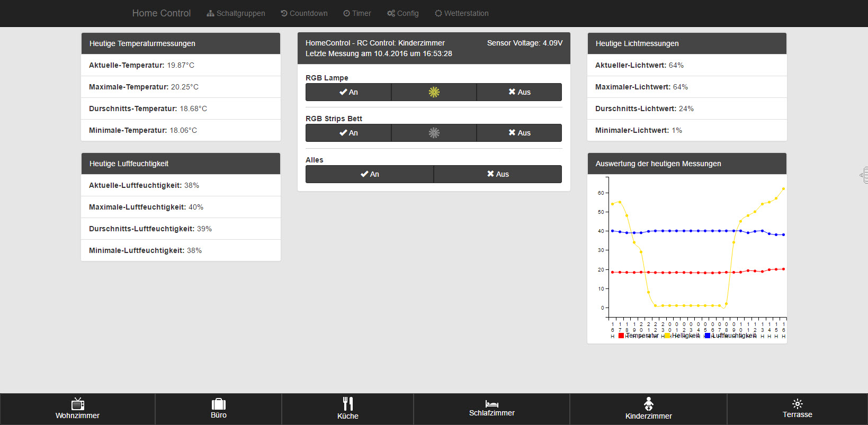The image size is (868, 425).
Task: Switch to the Wohnzimmer room tab
Action: (78, 409)
